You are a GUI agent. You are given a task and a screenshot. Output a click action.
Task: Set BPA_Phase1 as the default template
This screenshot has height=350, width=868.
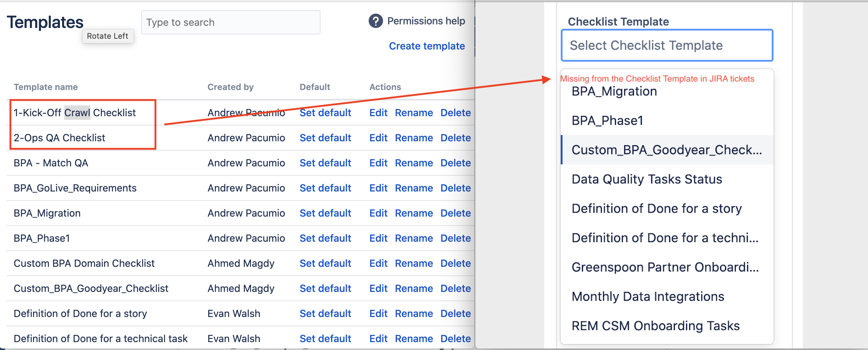pyautogui.click(x=325, y=238)
